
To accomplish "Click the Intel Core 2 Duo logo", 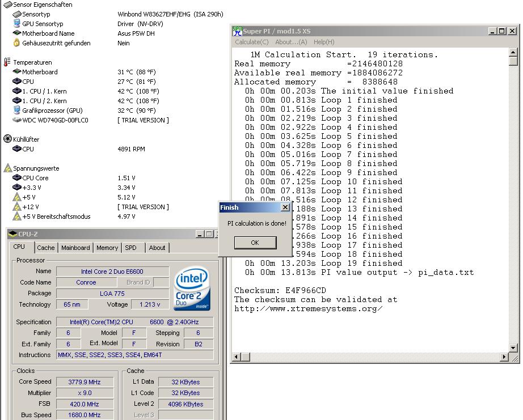I will pyautogui.click(x=192, y=288).
